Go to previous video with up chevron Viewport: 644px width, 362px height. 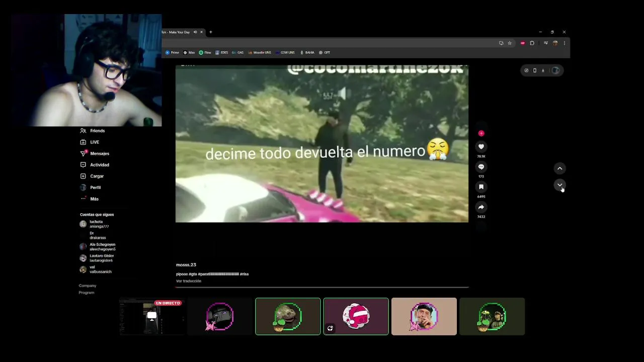tap(559, 168)
